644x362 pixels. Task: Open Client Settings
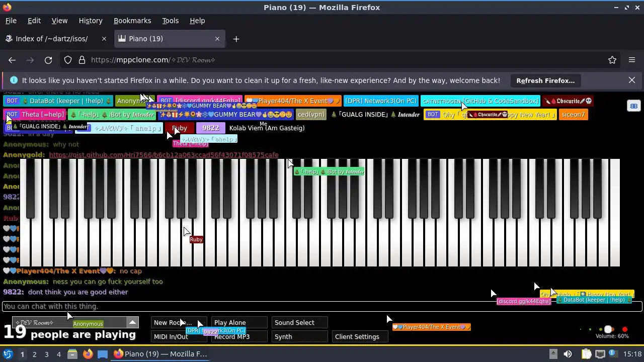coord(360,337)
